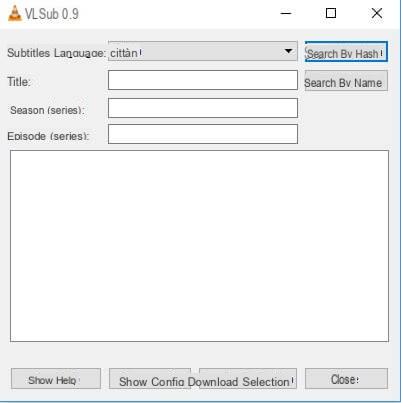Viewport: 401px width, 403px height.
Task: Click the Title label
Action: (x=19, y=82)
